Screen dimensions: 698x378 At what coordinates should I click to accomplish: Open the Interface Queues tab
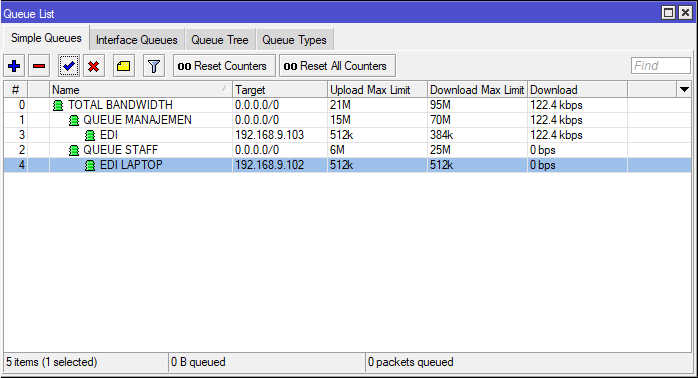[137, 40]
